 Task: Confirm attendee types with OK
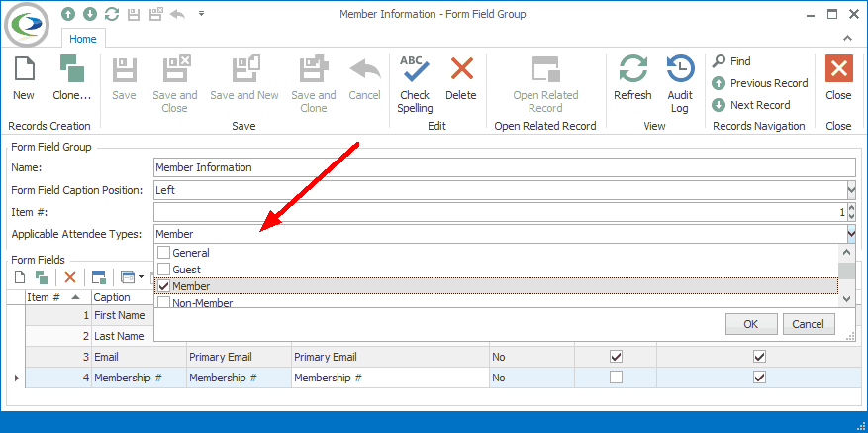coord(751,324)
